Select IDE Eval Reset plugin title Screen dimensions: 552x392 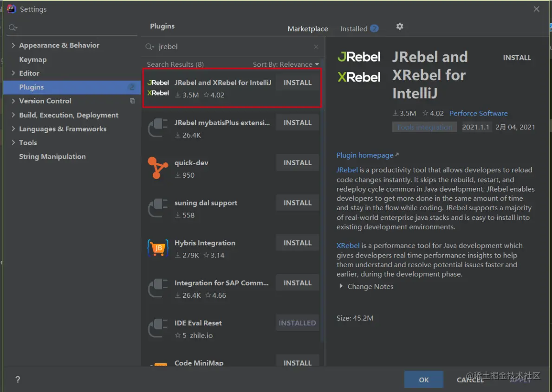[198, 323]
